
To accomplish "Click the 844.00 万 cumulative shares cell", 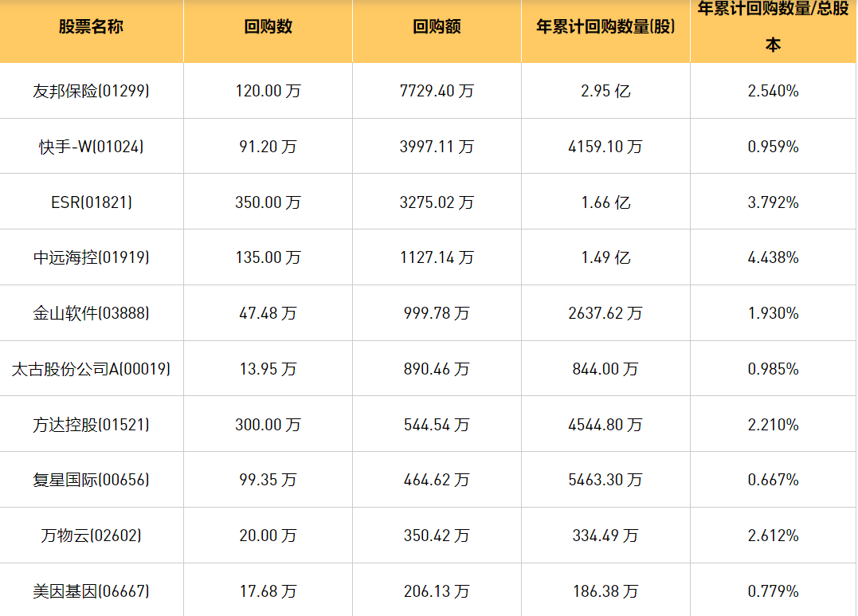I will (605, 370).
